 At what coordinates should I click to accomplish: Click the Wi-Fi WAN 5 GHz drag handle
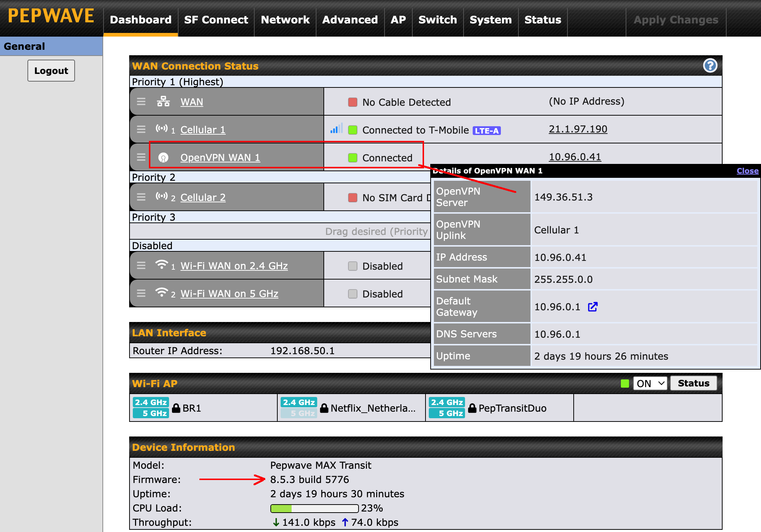tap(141, 293)
